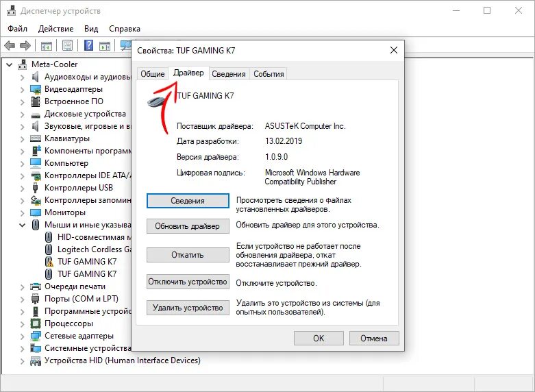
Task: Click the Порты (COM и LPT) port icon
Action: [36, 299]
